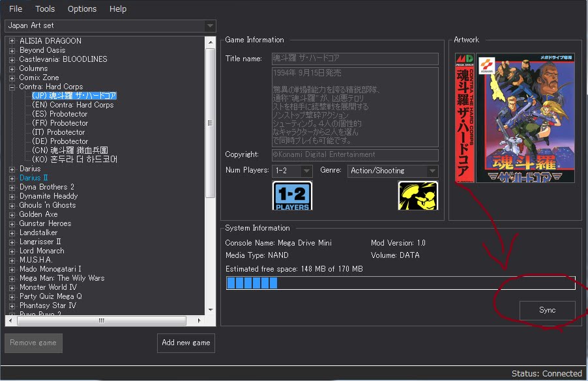Expand the Landstalker node

12,233
